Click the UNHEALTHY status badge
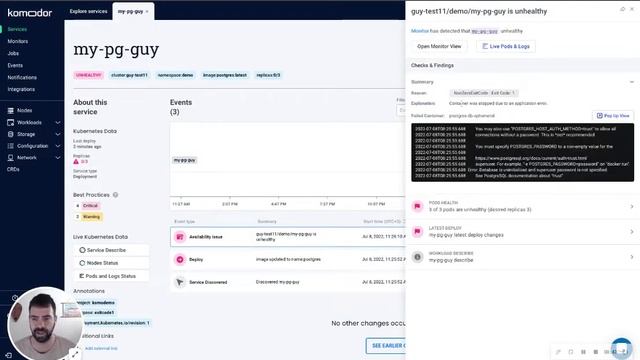This screenshot has height=360, width=640. click(x=89, y=75)
